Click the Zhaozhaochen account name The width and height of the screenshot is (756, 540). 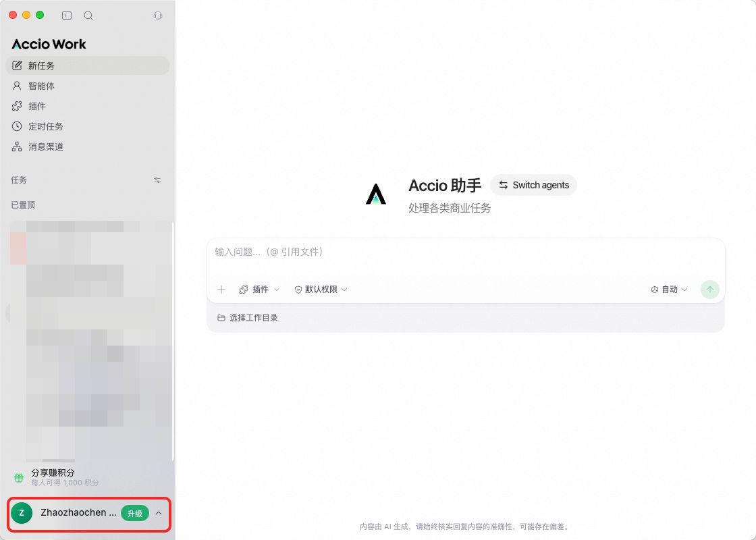click(78, 512)
